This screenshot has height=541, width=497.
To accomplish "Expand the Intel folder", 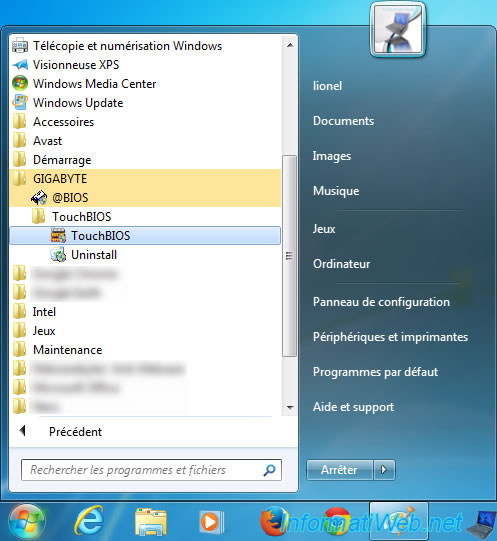I will pos(145,312).
